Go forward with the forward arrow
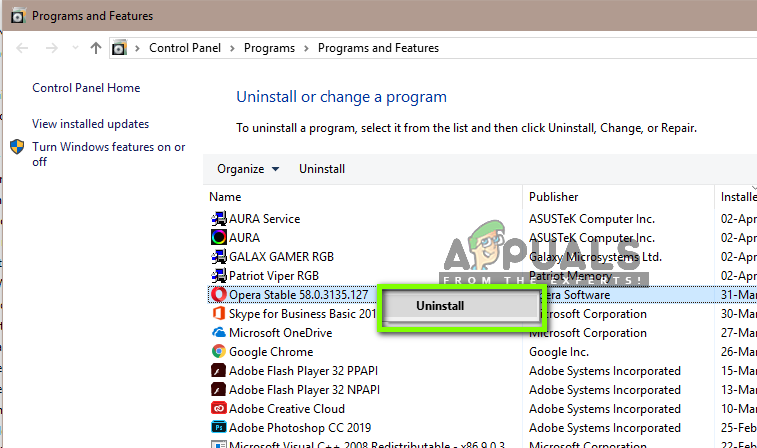Viewport: 757px width, 448px height. point(52,48)
